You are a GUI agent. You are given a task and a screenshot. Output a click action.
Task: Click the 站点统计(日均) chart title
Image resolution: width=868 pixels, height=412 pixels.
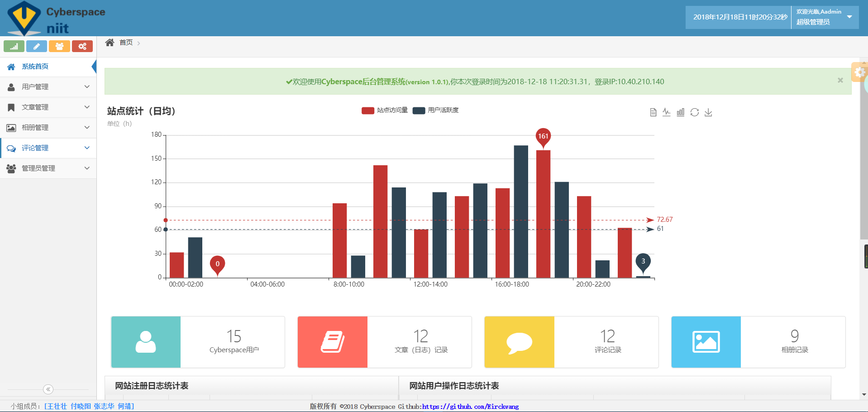141,111
